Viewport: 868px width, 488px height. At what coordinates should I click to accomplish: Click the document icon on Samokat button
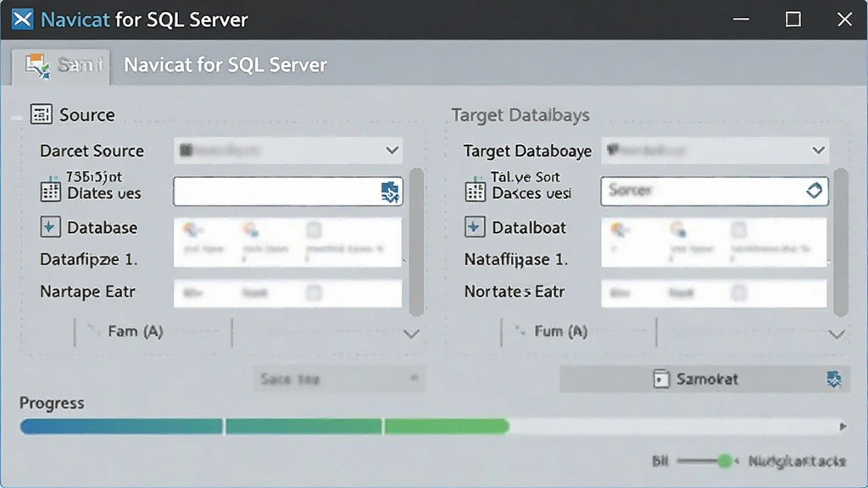pos(661,379)
